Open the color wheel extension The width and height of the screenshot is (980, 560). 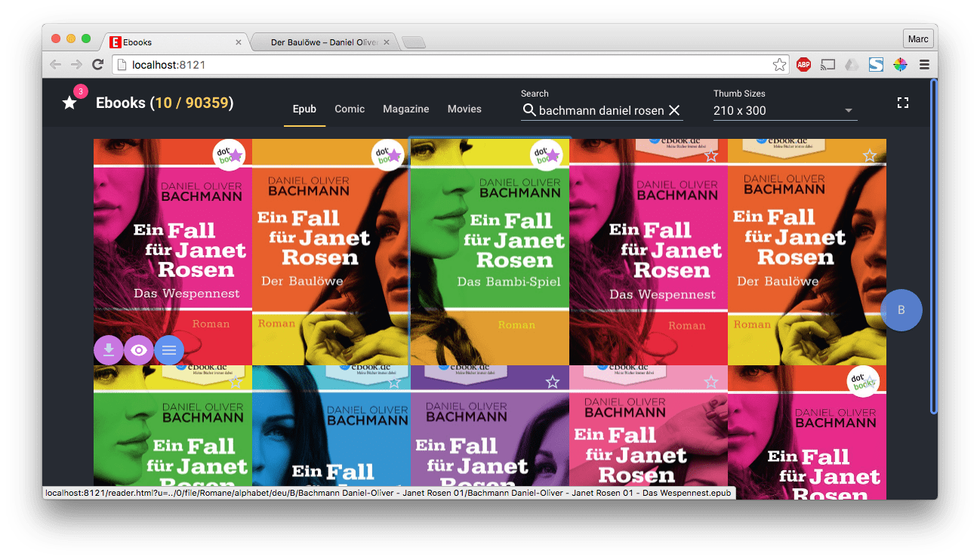(900, 65)
